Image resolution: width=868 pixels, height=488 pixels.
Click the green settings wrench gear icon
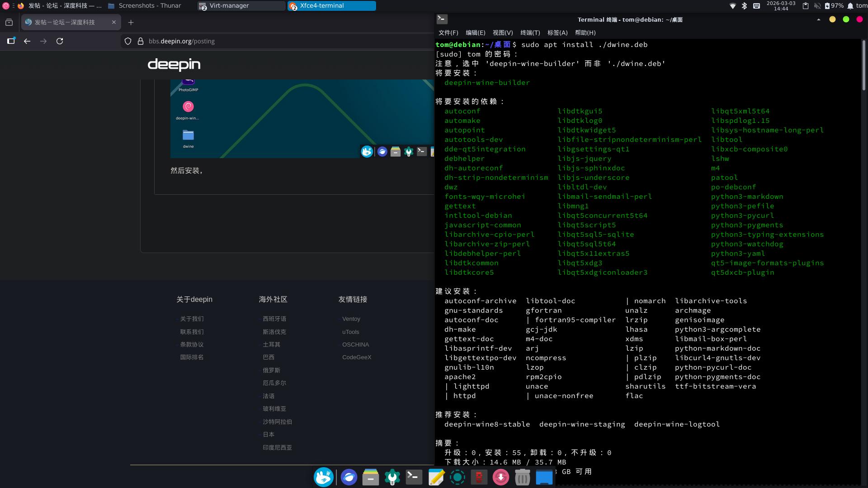tap(392, 477)
